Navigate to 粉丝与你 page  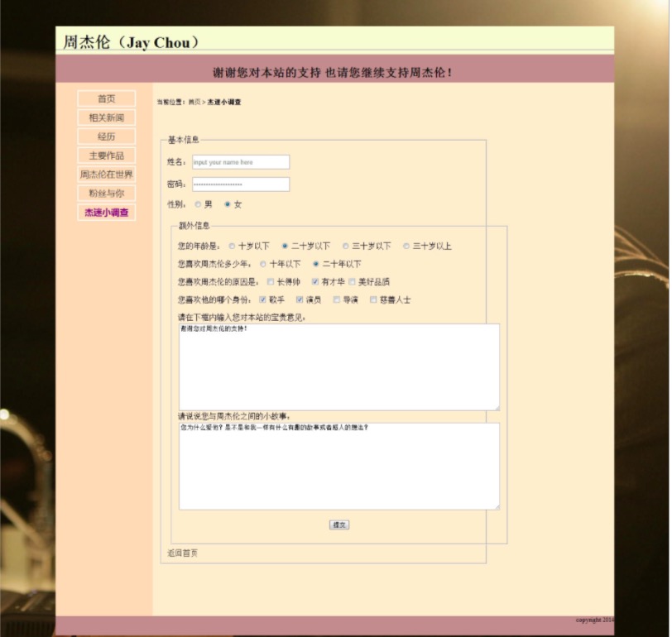pyautogui.click(x=106, y=194)
